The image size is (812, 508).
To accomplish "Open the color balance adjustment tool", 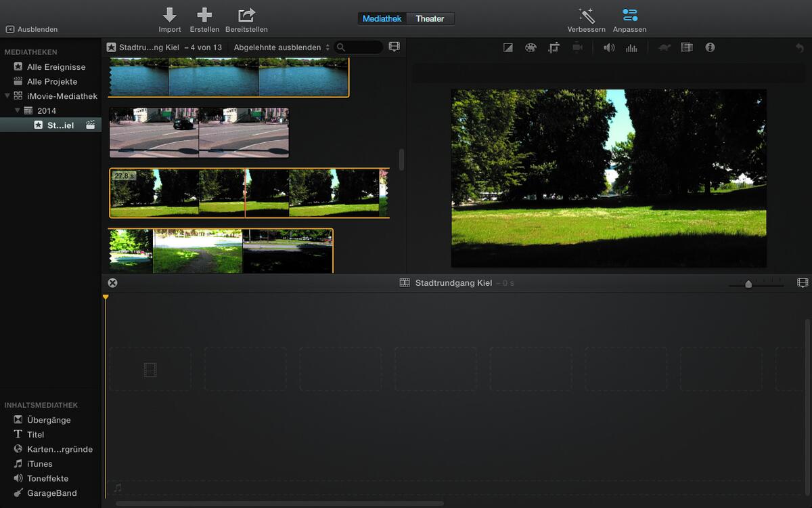I will [x=507, y=47].
